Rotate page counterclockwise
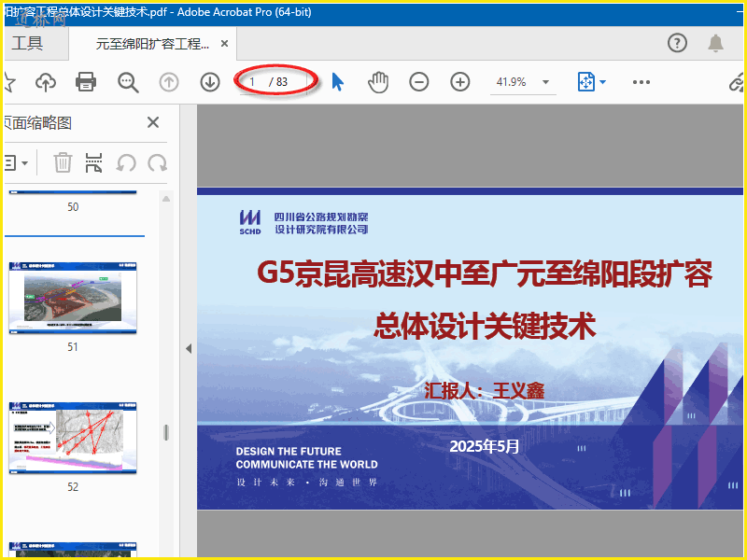 126,163
